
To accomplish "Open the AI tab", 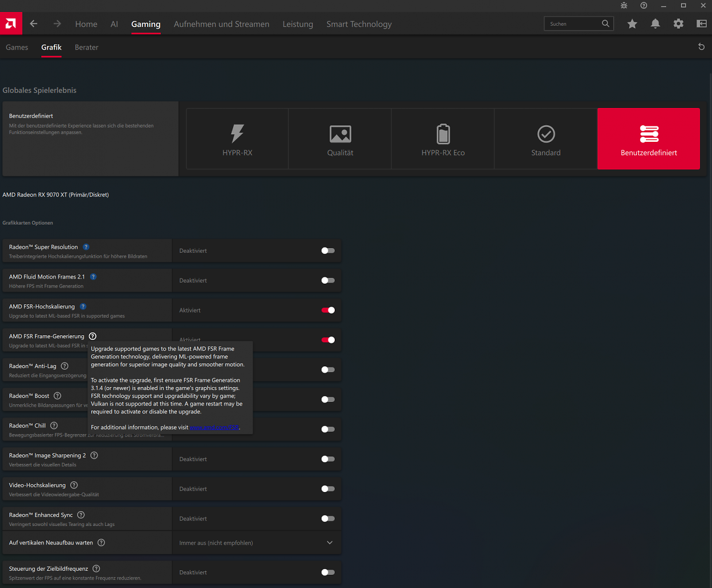I will pyautogui.click(x=114, y=24).
